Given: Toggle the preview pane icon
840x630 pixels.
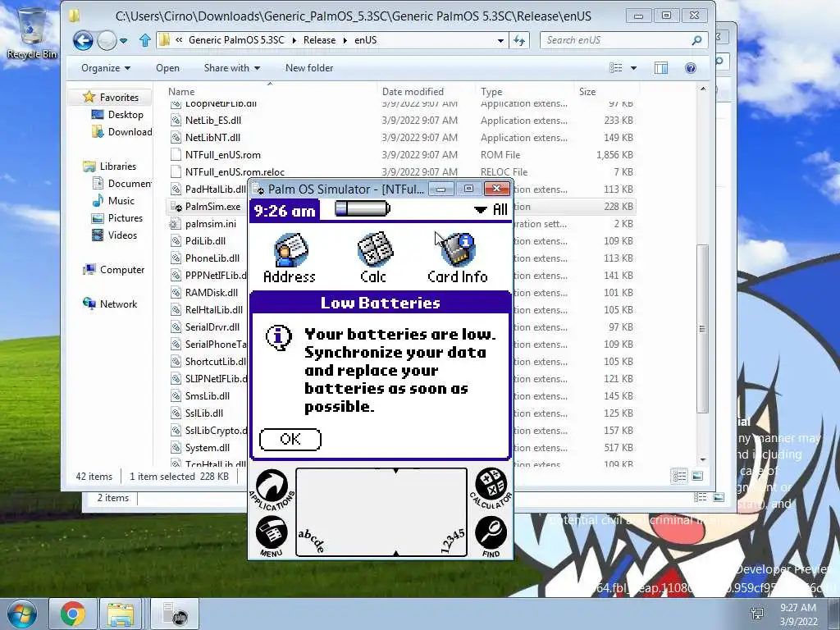Looking at the screenshot, I should coord(661,68).
